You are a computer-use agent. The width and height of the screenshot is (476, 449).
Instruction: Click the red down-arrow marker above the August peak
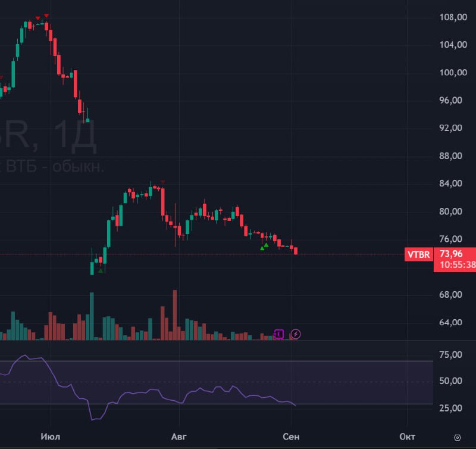[162, 182]
